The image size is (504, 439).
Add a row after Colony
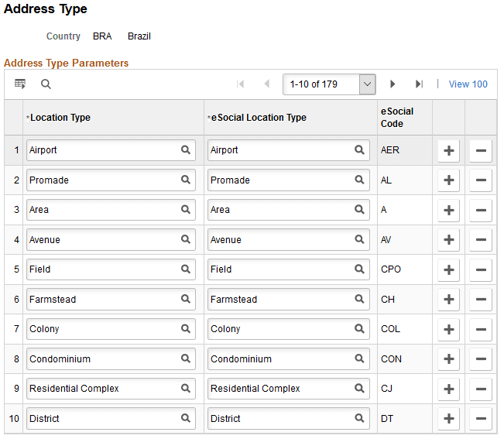[448, 329]
